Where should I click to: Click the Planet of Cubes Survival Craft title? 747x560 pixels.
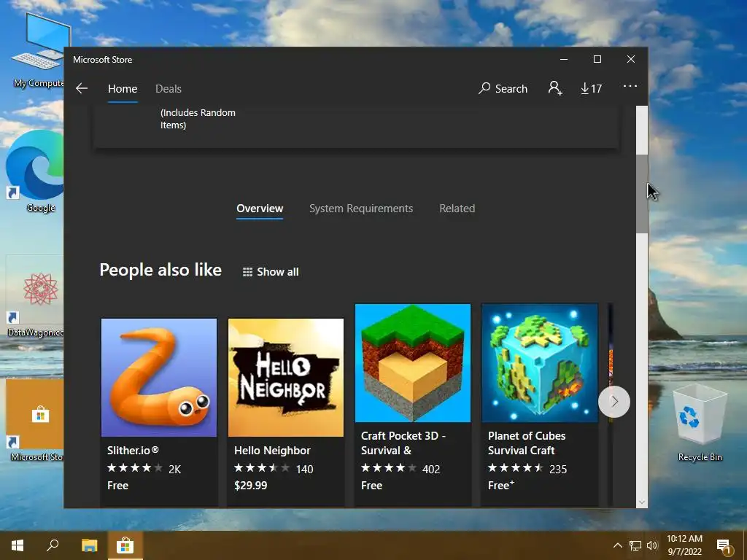tap(527, 443)
